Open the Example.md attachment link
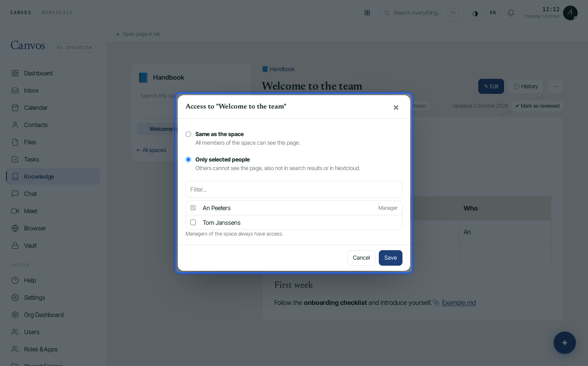 (459, 303)
